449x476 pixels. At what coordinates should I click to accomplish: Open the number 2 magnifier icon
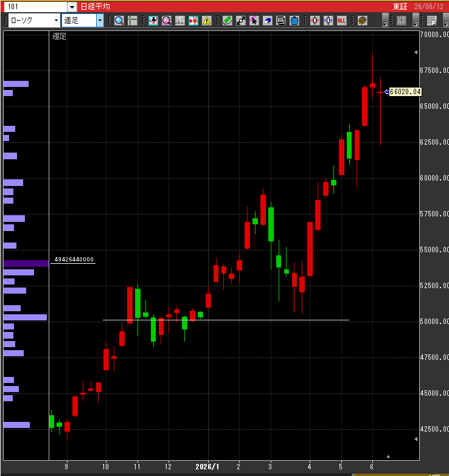click(x=167, y=21)
